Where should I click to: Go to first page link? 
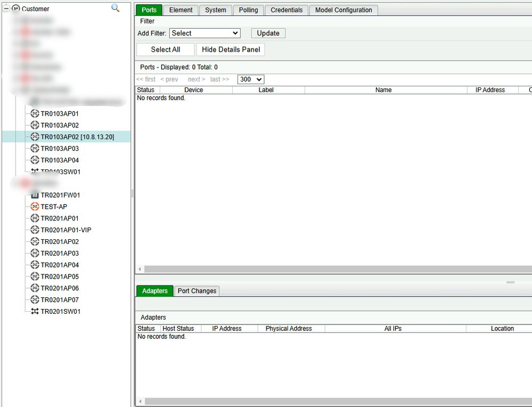[x=146, y=79]
